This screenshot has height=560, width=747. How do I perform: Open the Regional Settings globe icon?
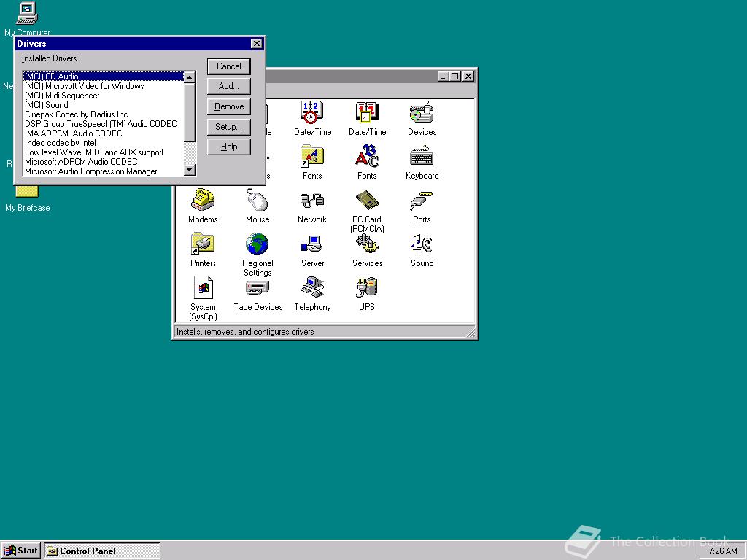(258, 244)
